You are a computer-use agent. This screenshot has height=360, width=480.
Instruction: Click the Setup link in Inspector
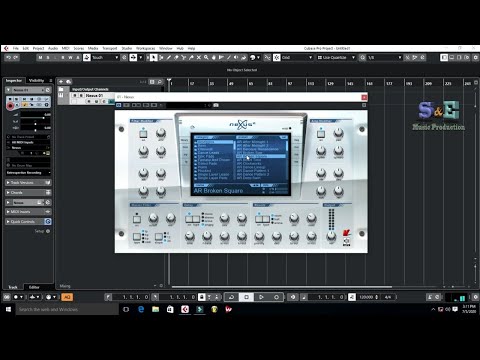point(39,231)
